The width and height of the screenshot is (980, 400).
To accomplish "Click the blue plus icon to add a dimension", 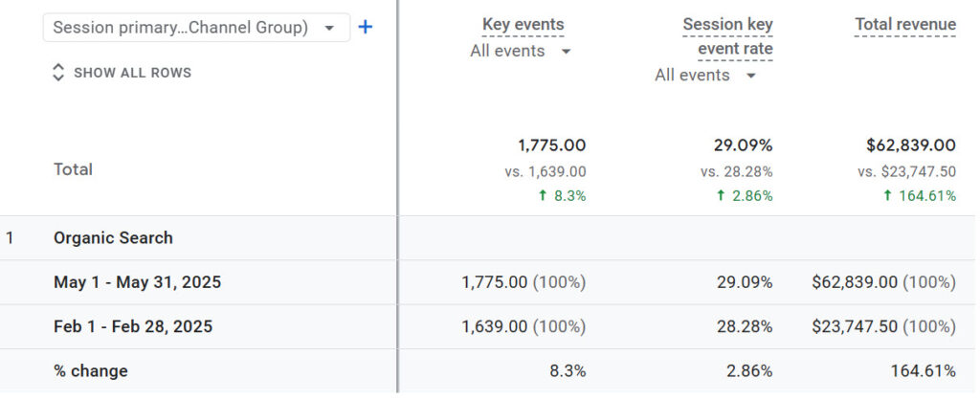I will click(365, 28).
